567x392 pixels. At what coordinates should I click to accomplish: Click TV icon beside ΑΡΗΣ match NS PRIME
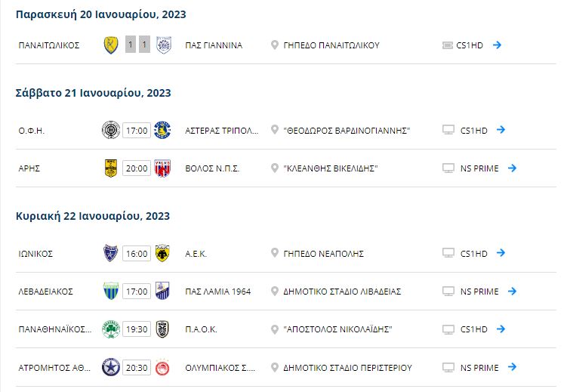[448, 168]
